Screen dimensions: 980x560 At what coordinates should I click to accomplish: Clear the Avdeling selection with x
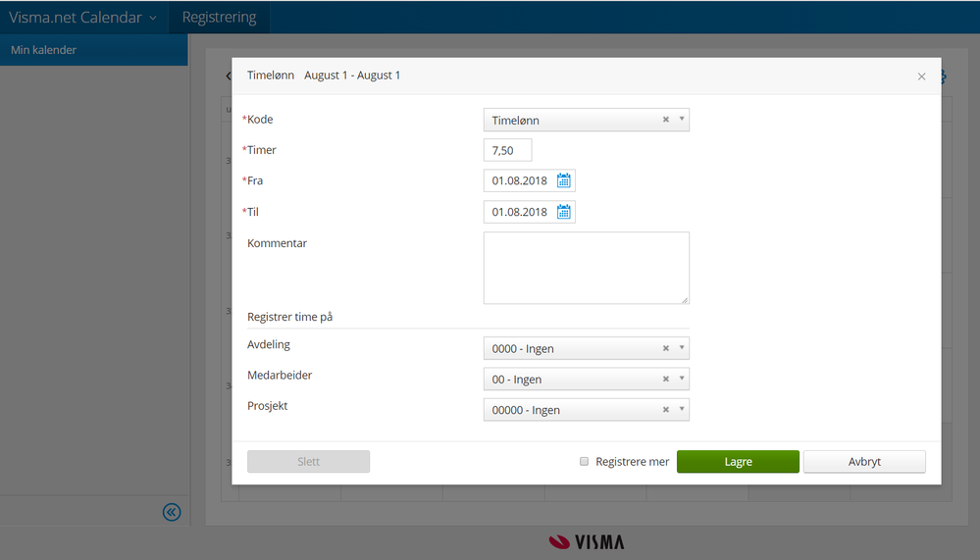click(666, 348)
